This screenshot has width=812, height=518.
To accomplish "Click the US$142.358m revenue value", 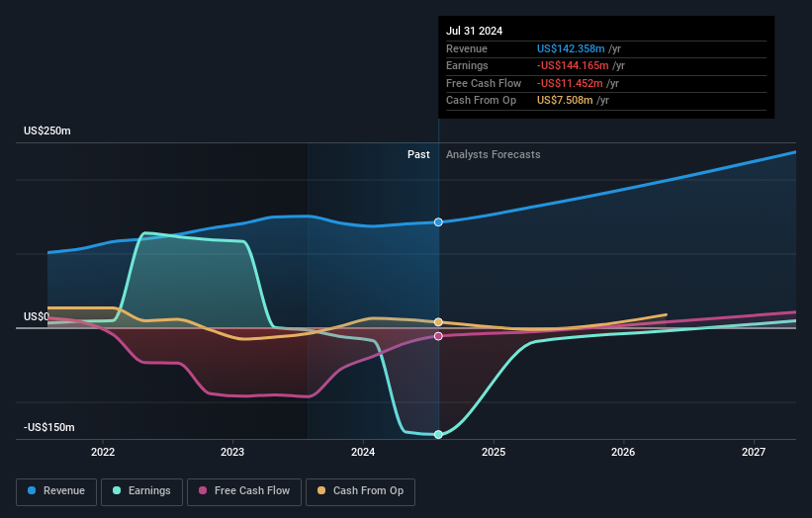I will [x=571, y=48].
